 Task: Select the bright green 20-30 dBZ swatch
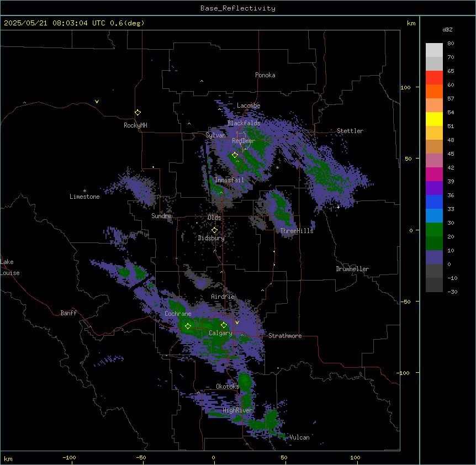pos(434,230)
